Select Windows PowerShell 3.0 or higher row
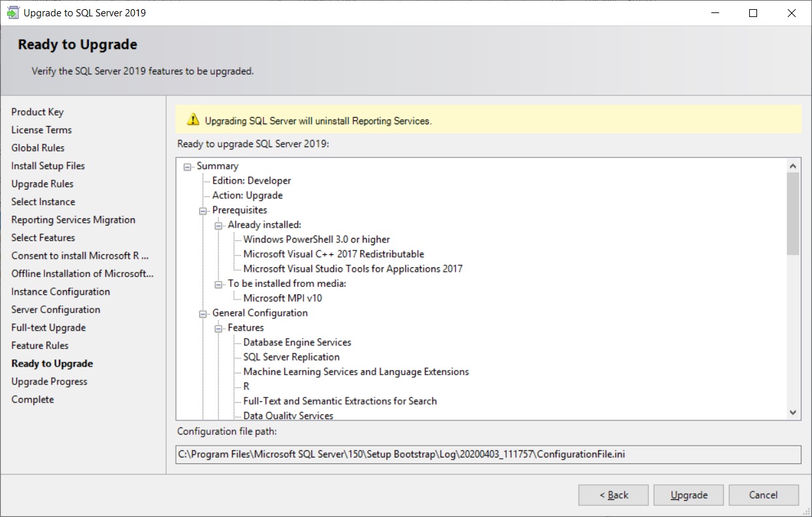This screenshot has height=517, width=812. coord(316,239)
